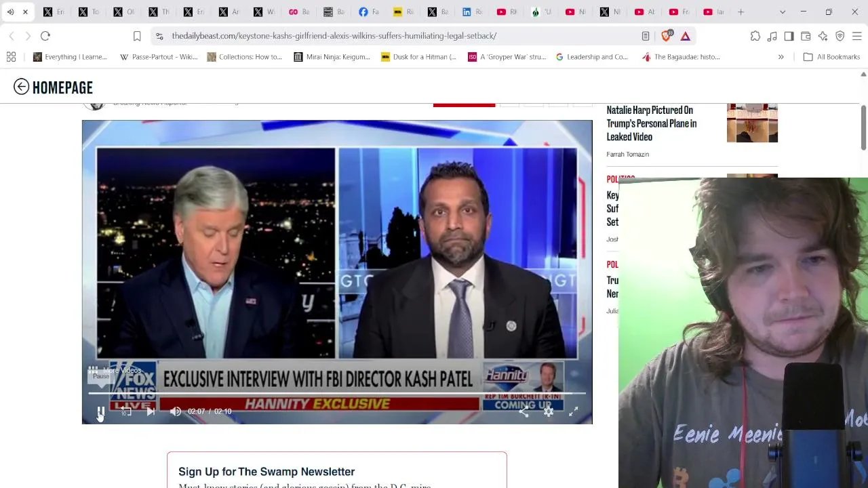Sign up for The Swamp Newsletter heading

[267, 472]
